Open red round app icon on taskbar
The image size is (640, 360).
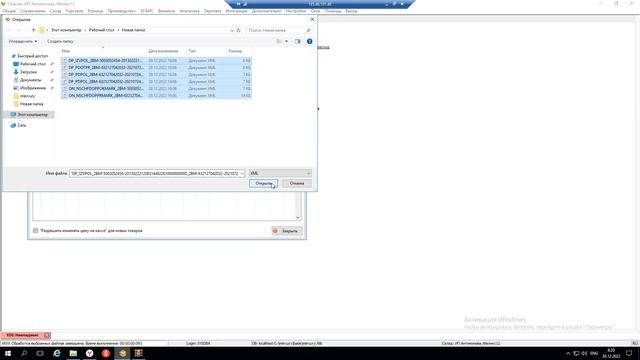point(106,353)
